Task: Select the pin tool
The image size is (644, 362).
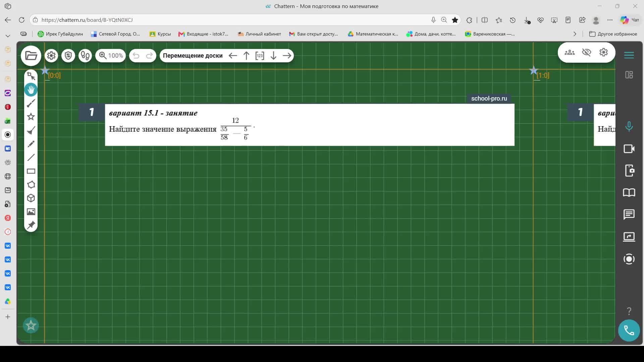Action: [x=31, y=225]
